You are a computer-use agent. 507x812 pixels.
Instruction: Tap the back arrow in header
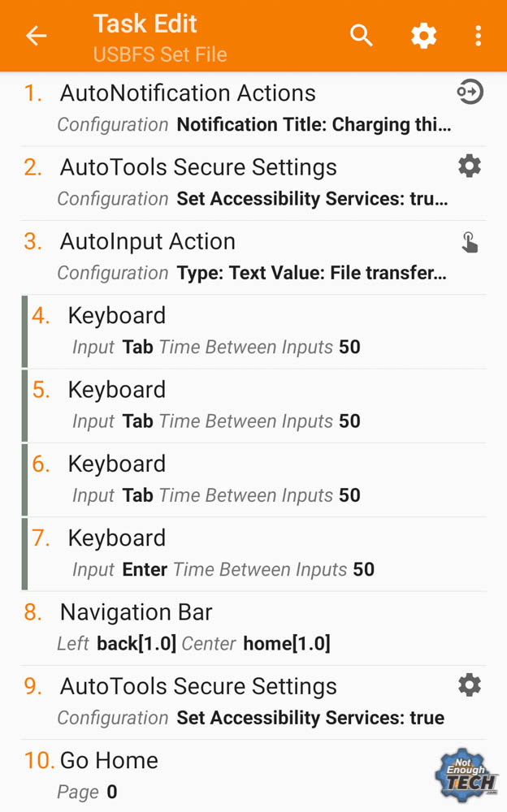pos(37,36)
